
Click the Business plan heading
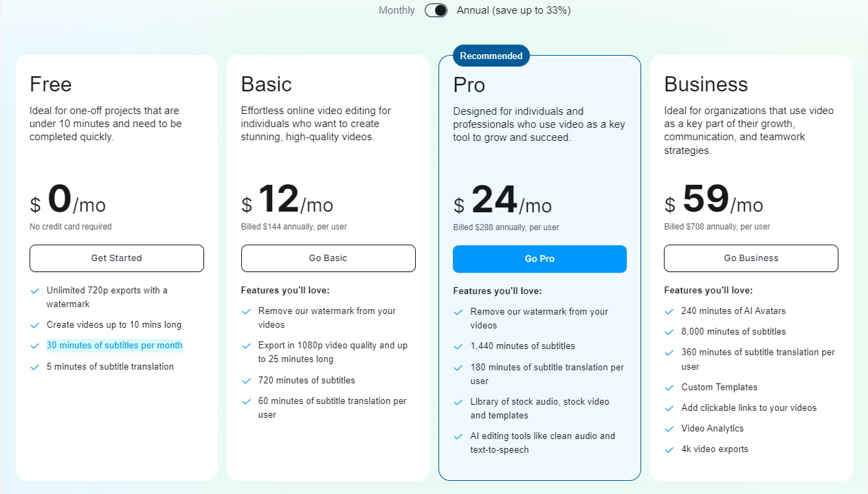click(x=706, y=85)
